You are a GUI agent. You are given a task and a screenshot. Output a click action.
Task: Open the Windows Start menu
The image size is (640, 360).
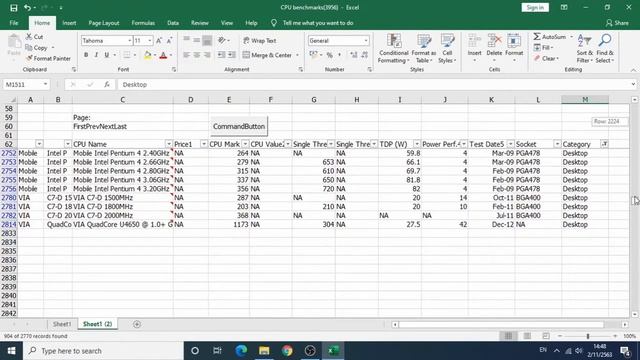[11, 351]
